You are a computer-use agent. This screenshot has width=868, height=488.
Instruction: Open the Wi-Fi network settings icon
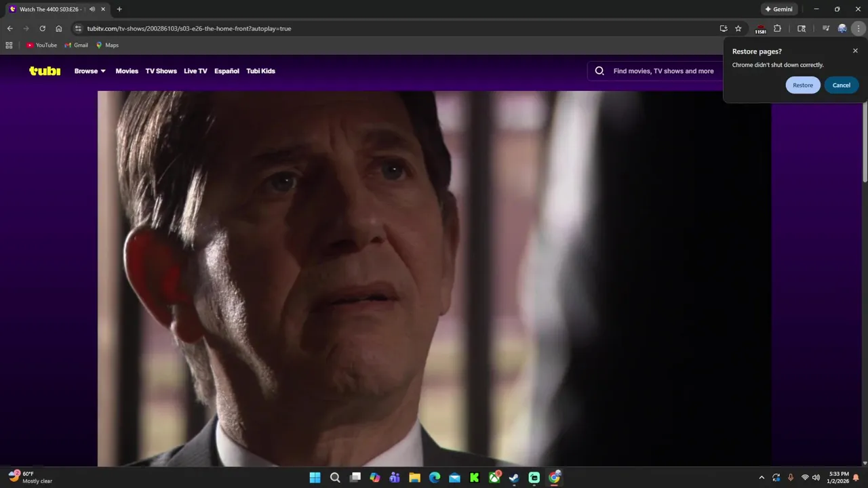805,477
